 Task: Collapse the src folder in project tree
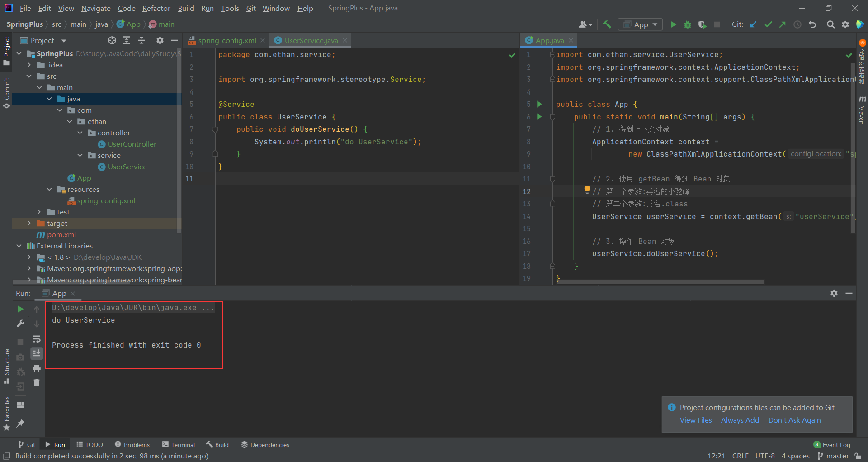pyautogui.click(x=29, y=76)
